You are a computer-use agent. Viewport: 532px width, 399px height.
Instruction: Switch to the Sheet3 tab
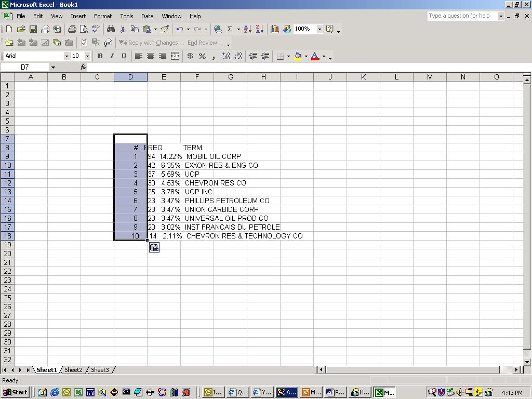tap(100, 370)
